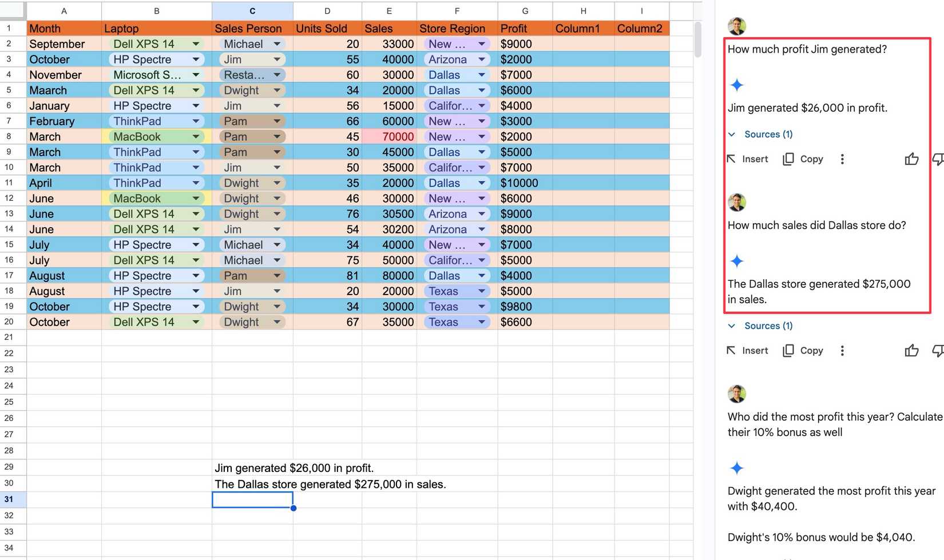Click the Insert text button for the first response
This screenshot has width=944, height=560.
click(755, 159)
